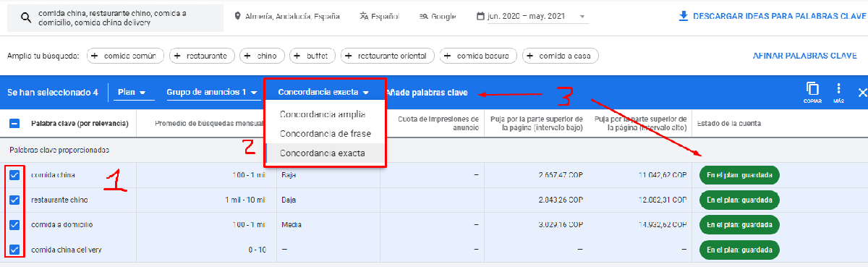Open the 'Concordancia exacta' match type dropdown
Screen dimensions: 868x267
(323, 93)
